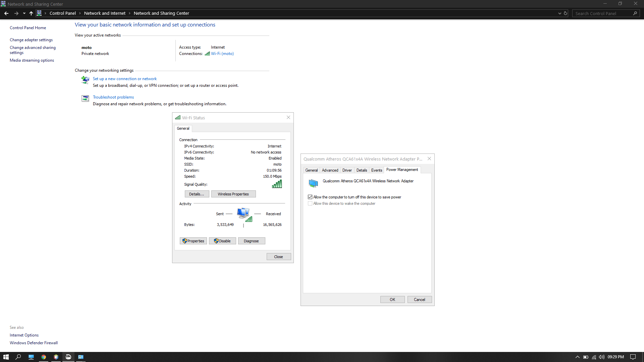Image resolution: width=644 pixels, height=362 pixels.
Task: Click the Set up new connection icon
Action: pos(85,80)
